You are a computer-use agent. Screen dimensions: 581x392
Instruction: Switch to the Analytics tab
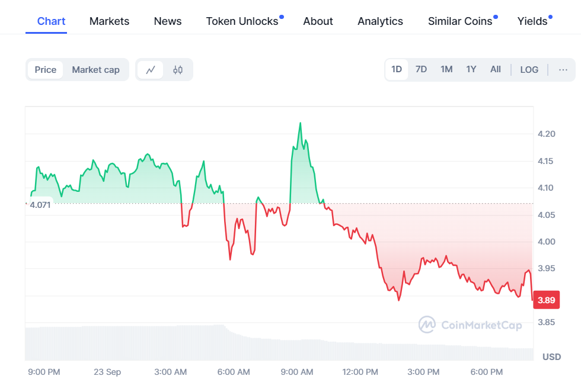coord(380,21)
